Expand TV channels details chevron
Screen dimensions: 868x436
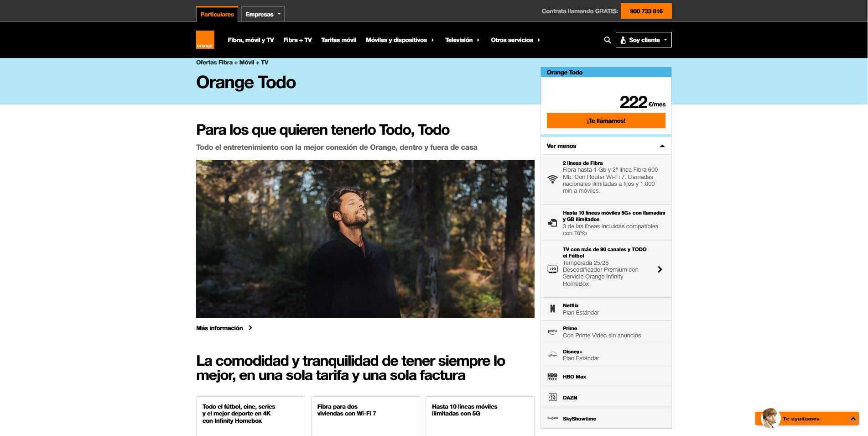pyautogui.click(x=660, y=269)
